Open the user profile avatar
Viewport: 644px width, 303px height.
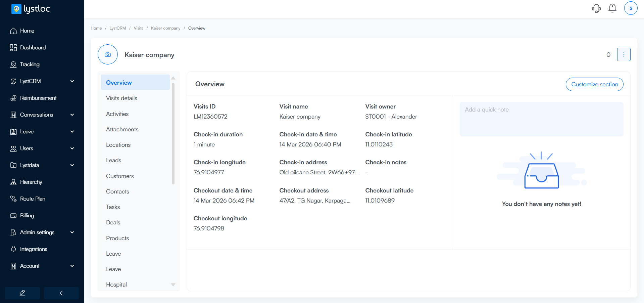click(631, 8)
